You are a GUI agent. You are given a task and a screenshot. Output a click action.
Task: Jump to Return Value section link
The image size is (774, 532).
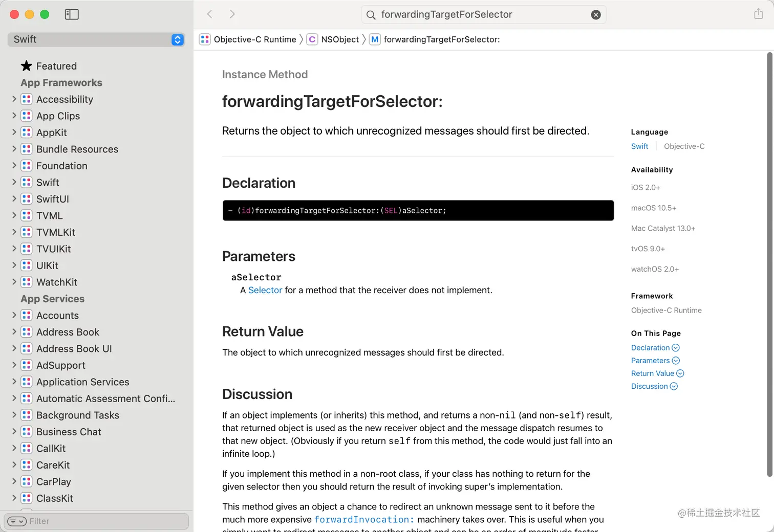coord(653,373)
